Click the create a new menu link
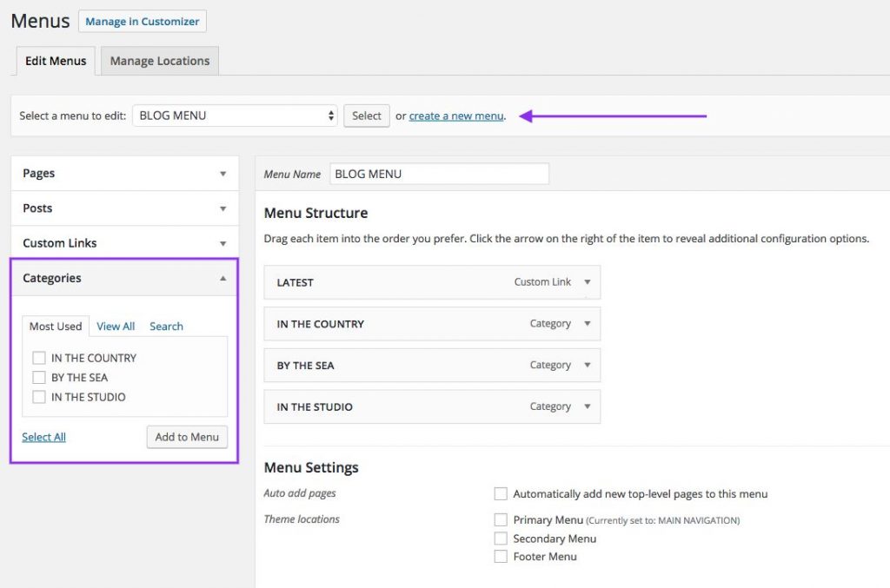 [x=456, y=116]
